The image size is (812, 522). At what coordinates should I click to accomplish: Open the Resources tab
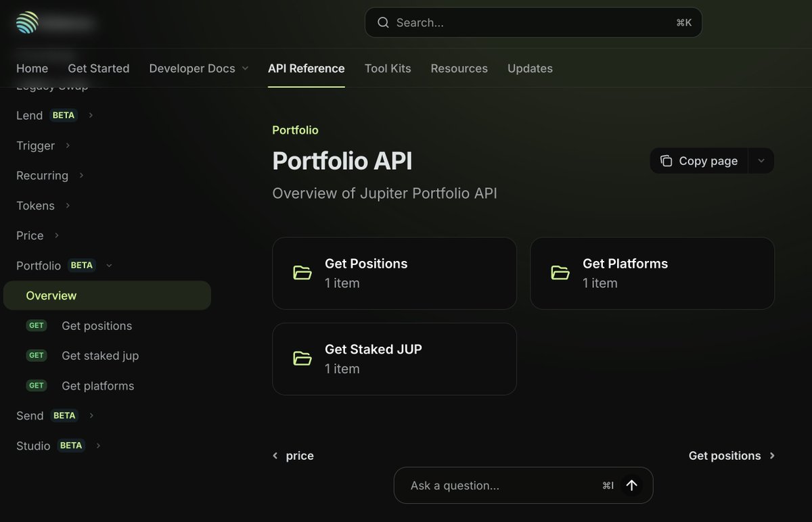459,68
